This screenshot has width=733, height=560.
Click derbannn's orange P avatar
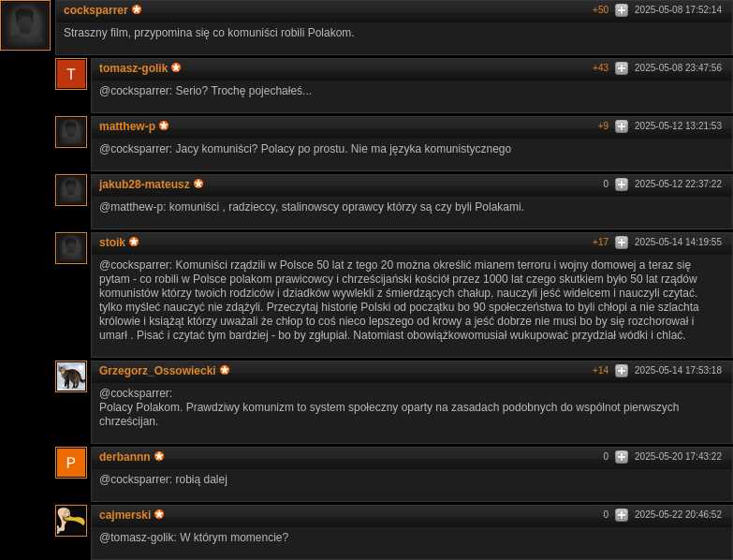point(71,463)
